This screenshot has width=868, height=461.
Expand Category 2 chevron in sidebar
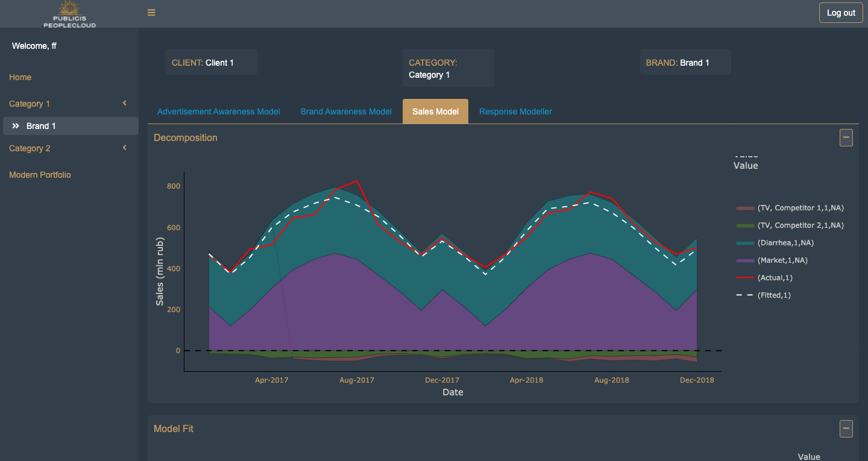[125, 148]
